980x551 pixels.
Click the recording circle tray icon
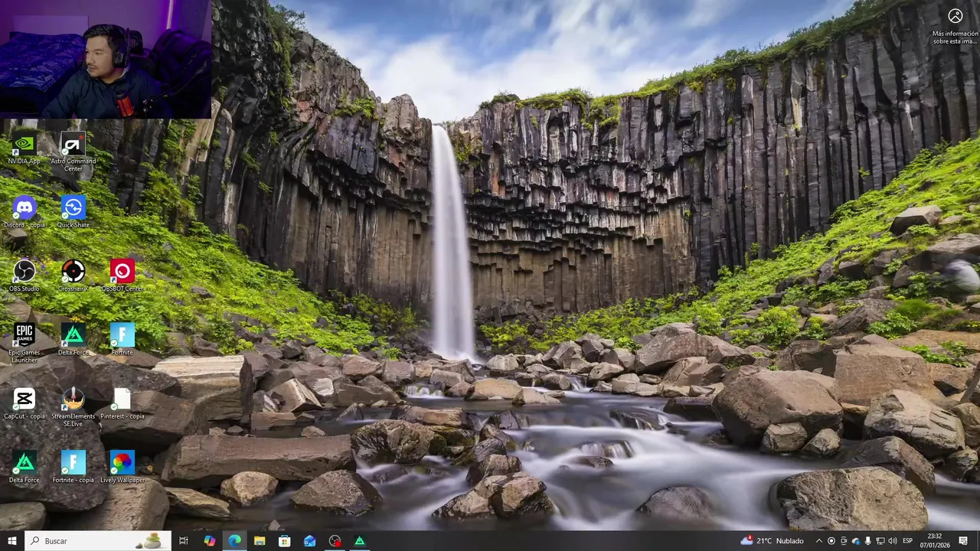[x=831, y=541]
